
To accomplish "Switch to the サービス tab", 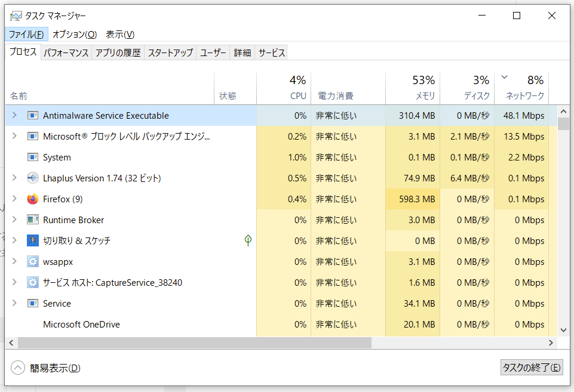I will tap(271, 53).
